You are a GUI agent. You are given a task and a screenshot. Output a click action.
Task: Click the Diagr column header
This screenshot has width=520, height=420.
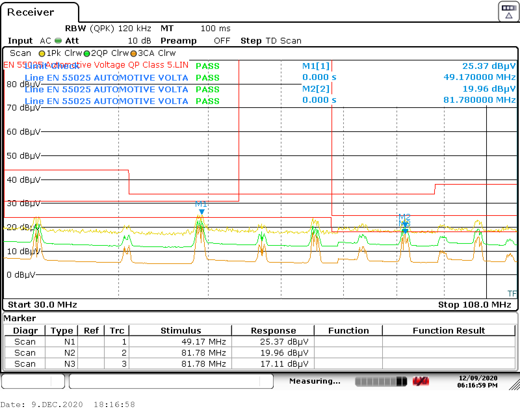tap(25, 331)
